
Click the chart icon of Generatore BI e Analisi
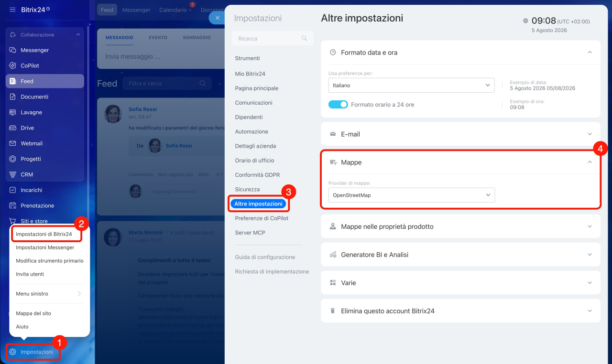pyautogui.click(x=333, y=255)
